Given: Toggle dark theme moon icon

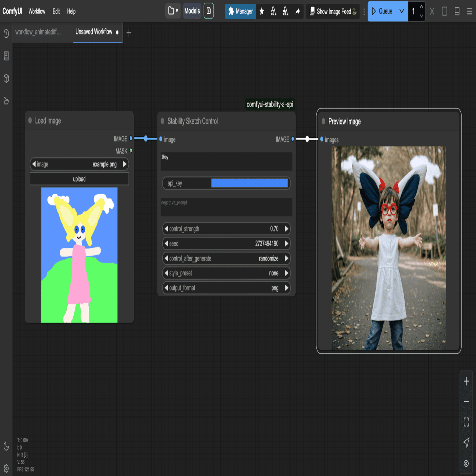Looking at the screenshot, I should tap(6, 446).
